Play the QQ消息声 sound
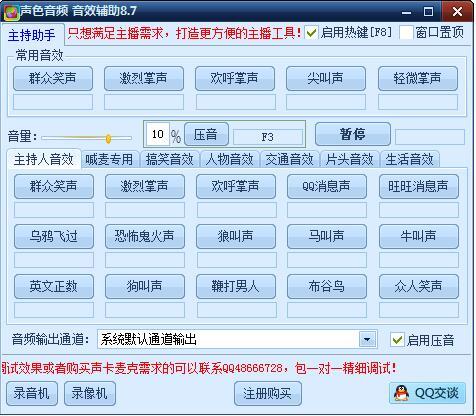The height and width of the screenshot is (416, 476). [x=327, y=186]
